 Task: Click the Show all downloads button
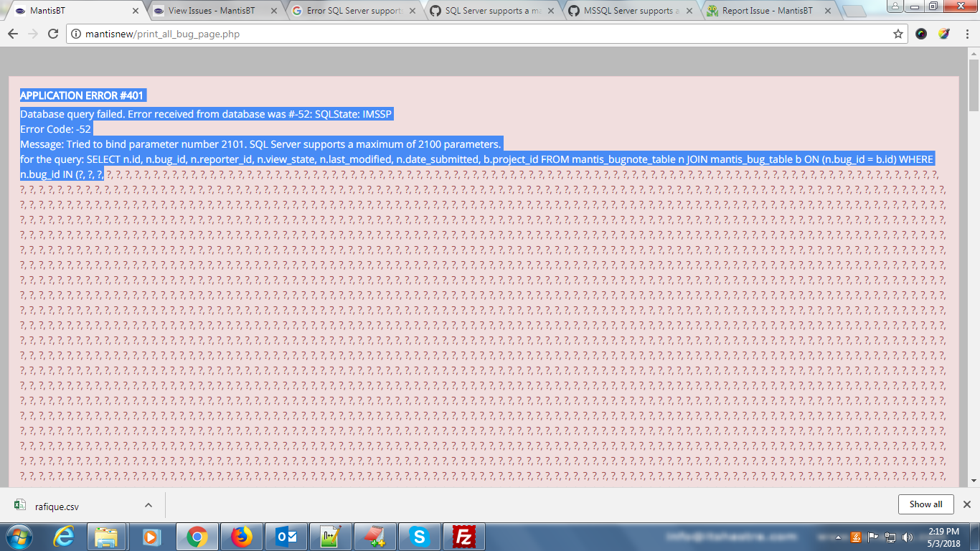[925, 504]
